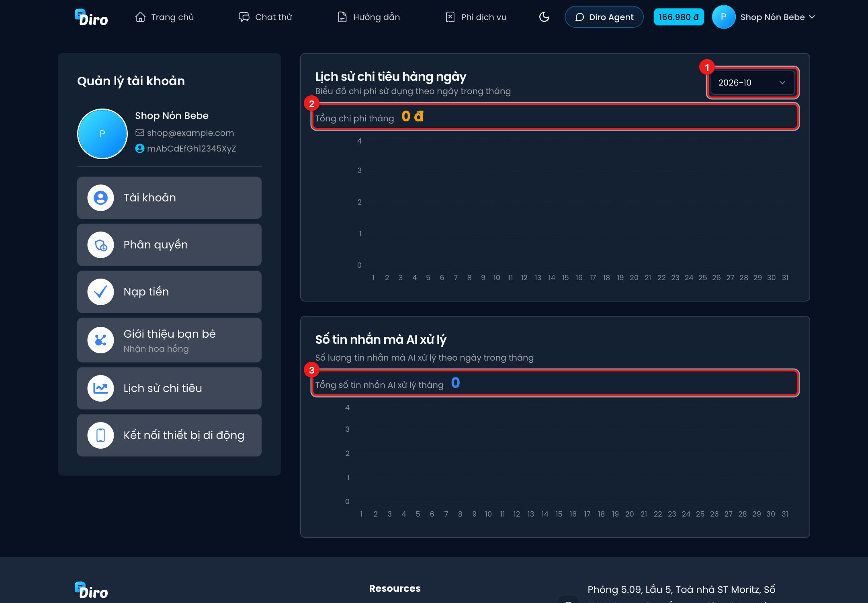Click the footer Diro logo
868x603 pixels.
[x=91, y=590]
